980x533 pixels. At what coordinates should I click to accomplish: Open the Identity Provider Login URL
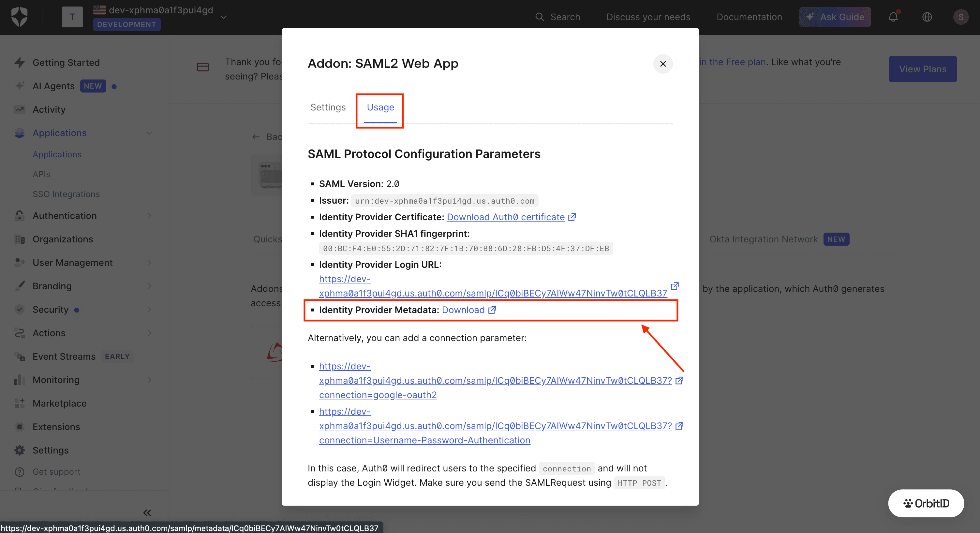click(493, 286)
